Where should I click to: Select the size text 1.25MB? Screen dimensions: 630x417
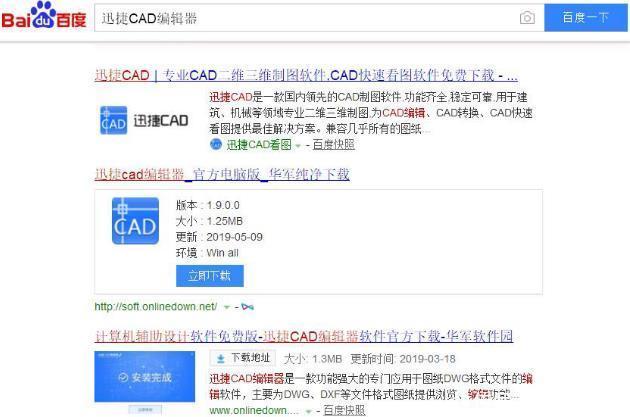click(225, 221)
